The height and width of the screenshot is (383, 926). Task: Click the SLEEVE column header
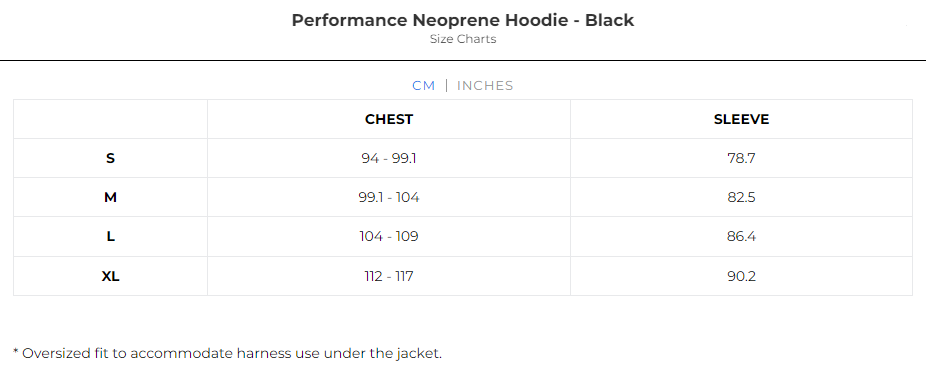[741, 119]
